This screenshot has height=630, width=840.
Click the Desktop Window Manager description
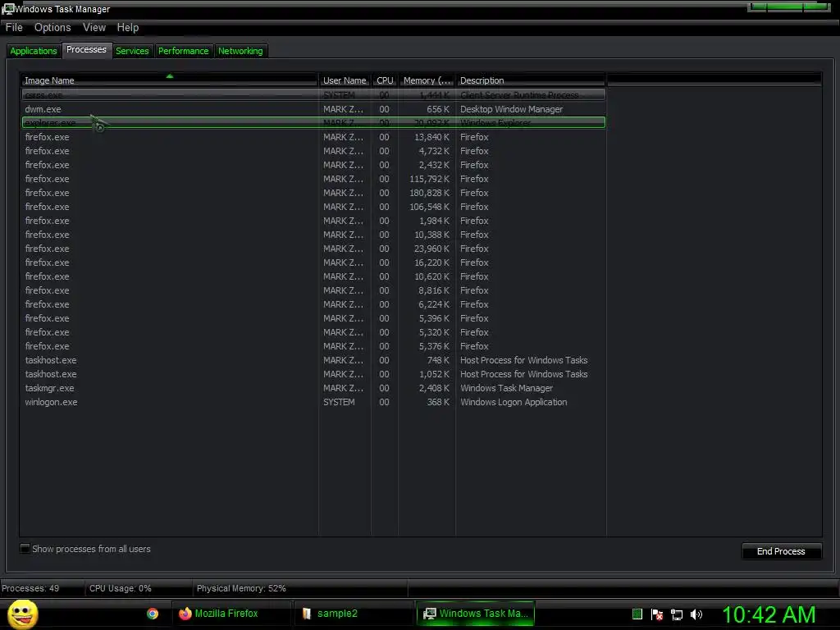[511, 109]
